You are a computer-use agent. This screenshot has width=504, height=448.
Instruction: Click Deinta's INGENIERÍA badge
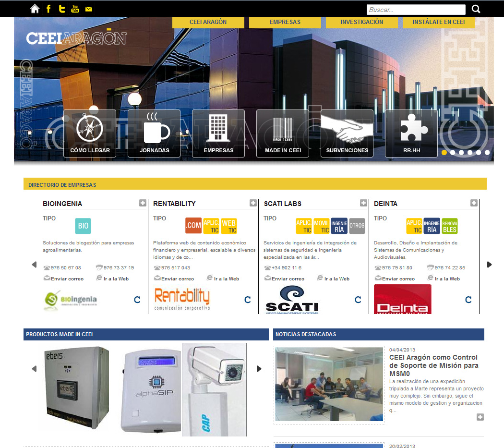[x=432, y=226]
